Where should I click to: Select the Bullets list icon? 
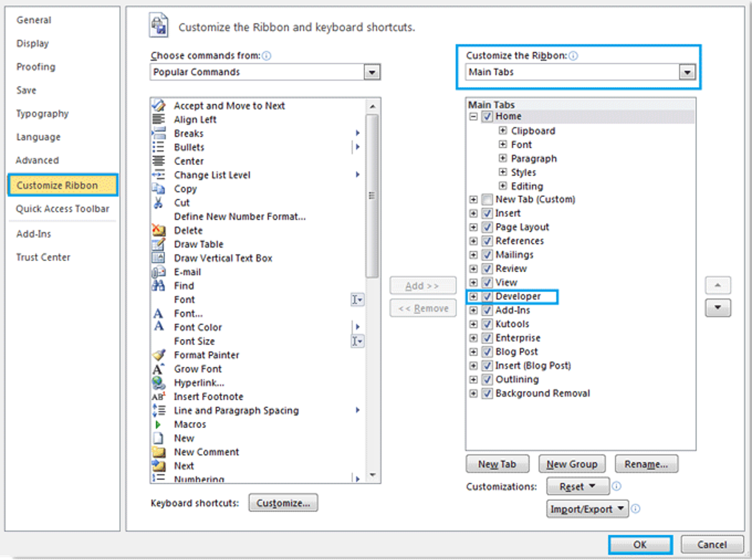pyautogui.click(x=159, y=147)
